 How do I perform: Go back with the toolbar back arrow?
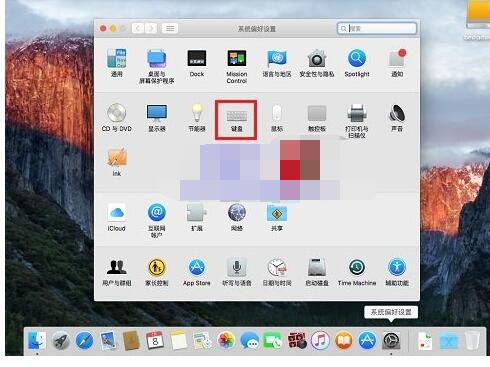(x=138, y=28)
